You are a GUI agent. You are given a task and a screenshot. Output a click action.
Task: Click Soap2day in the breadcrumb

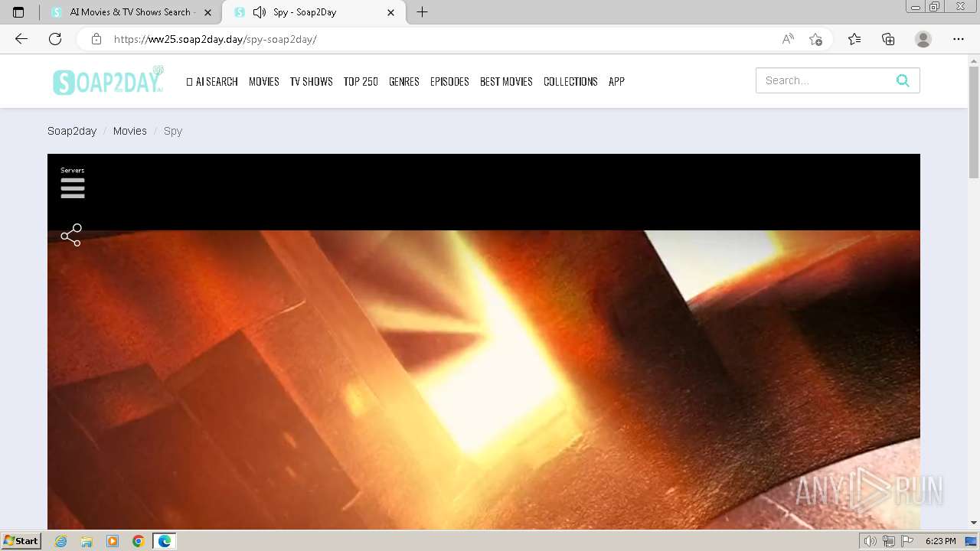[x=72, y=131]
